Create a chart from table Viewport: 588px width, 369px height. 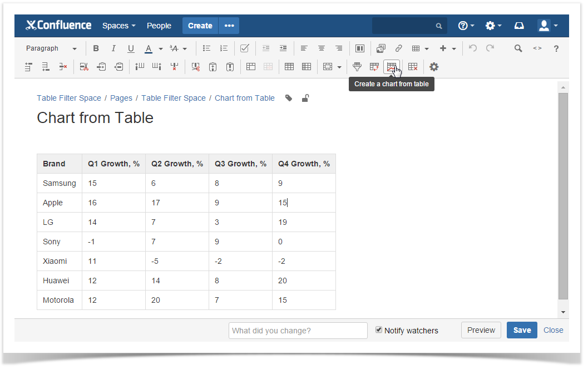392,67
